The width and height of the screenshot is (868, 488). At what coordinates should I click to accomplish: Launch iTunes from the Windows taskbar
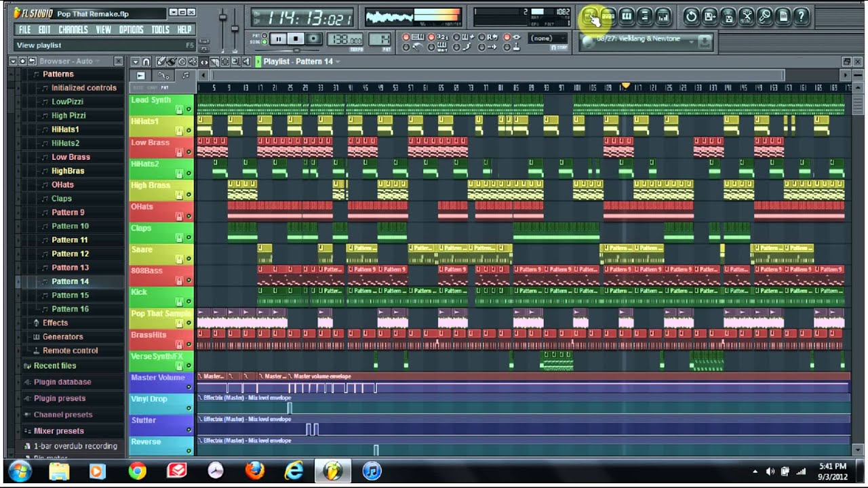pyautogui.click(x=372, y=470)
